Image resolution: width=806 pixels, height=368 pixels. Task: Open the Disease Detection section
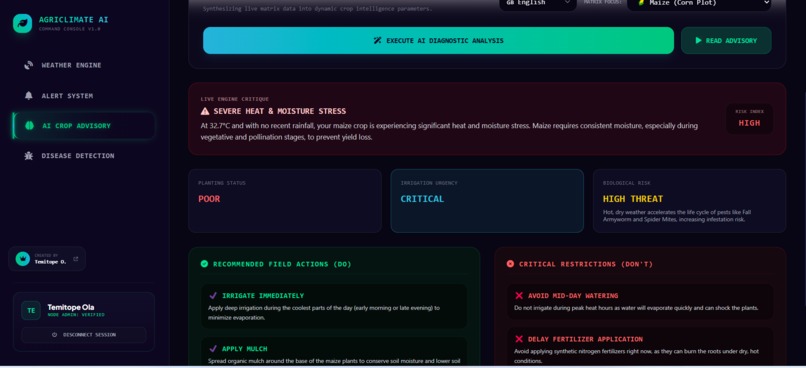(84, 156)
